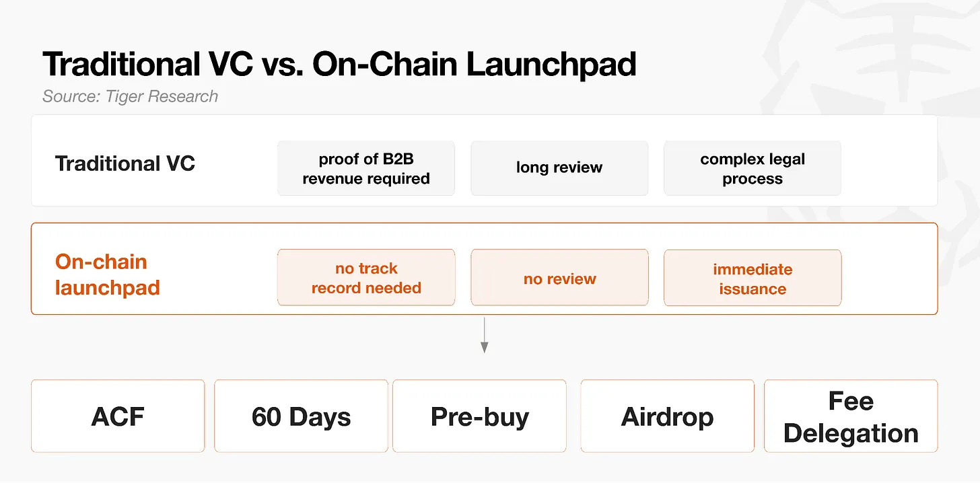The width and height of the screenshot is (980, 483).
Task: Select the 'complex legal process' chip
Action: click(753, 168)
